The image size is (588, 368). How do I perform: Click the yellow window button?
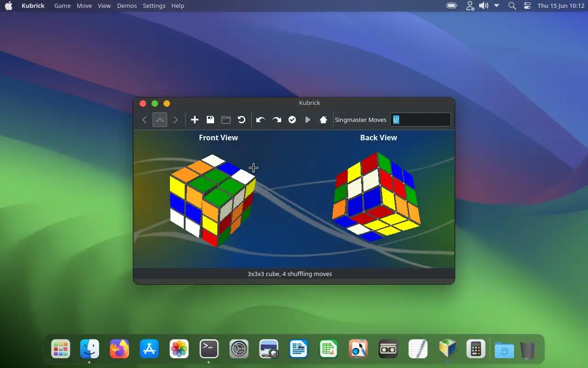point(167,103)
